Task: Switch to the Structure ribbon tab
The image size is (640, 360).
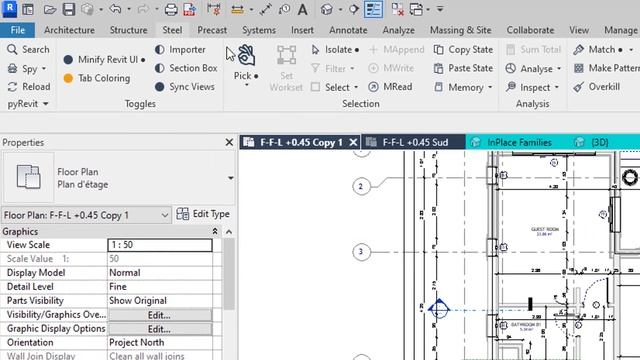Action: 129,30
